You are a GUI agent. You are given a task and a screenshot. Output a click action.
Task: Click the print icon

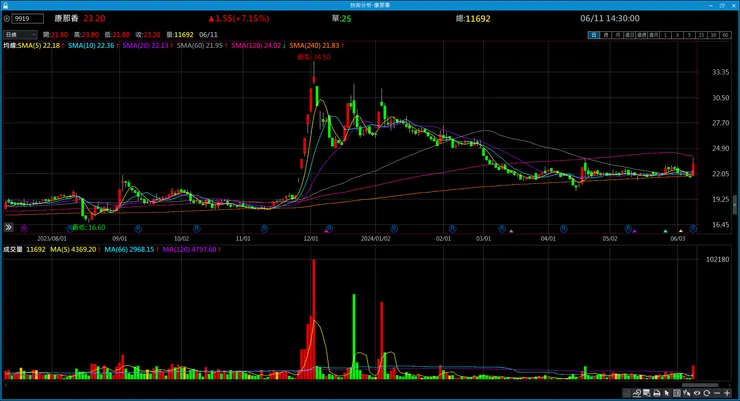(656, 393)
